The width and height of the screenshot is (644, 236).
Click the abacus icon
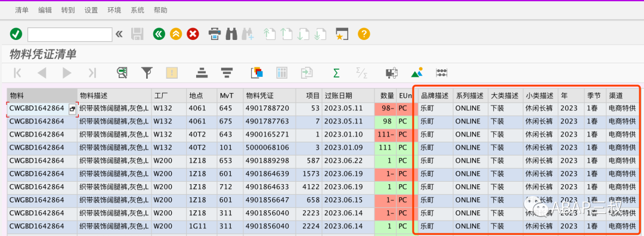coord(441,73)
